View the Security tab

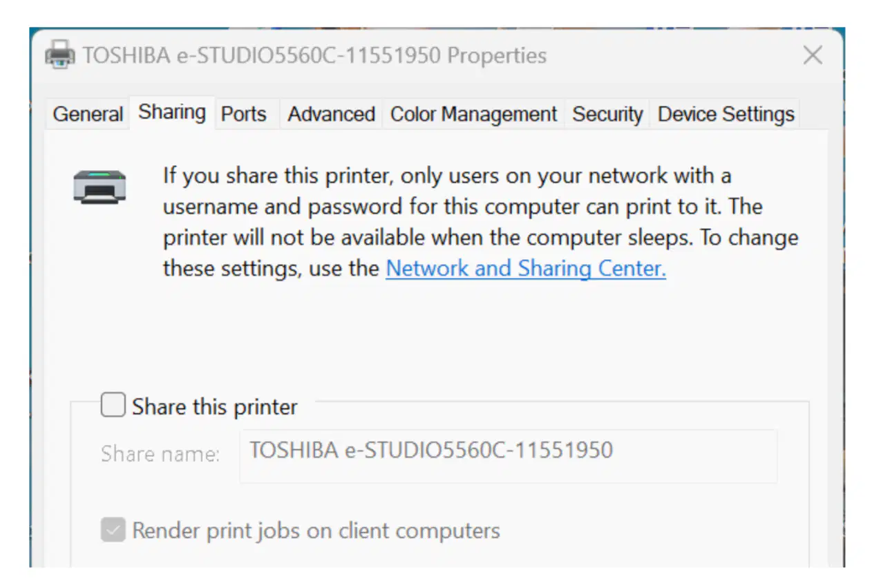[607, 114]
